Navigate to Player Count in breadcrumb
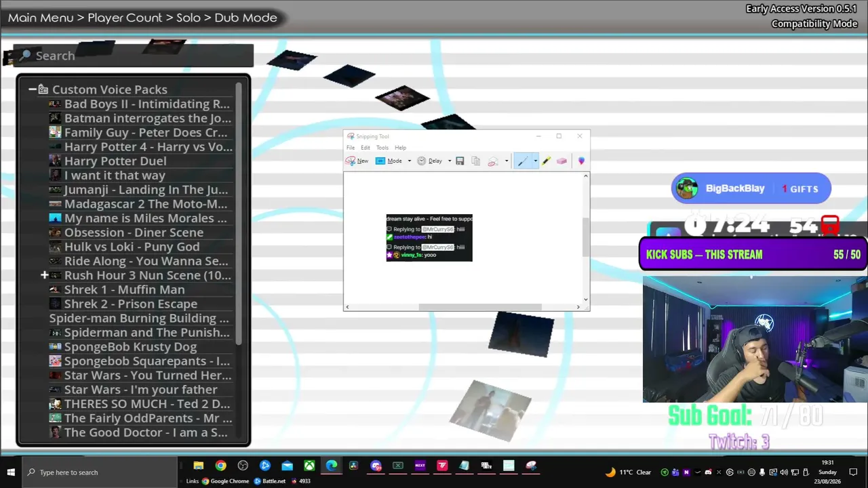Viewport: 868px width, 488px height. (x=125, y=18)
